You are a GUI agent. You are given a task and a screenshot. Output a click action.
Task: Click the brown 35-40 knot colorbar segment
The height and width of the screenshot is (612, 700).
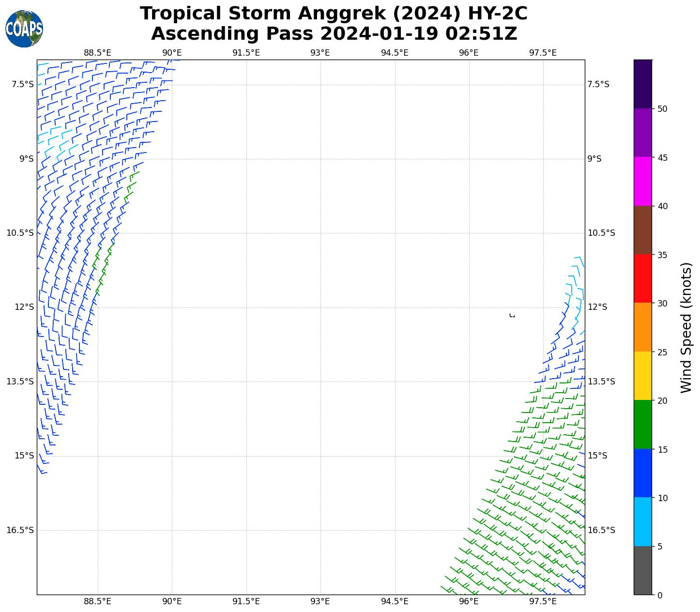pyautogui.click(x=643, y=230)
